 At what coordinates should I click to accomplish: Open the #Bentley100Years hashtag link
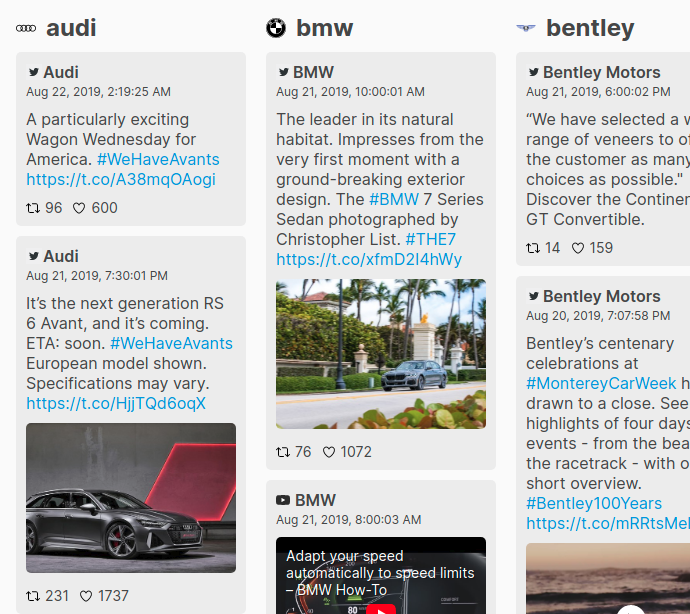click(594, 504)
